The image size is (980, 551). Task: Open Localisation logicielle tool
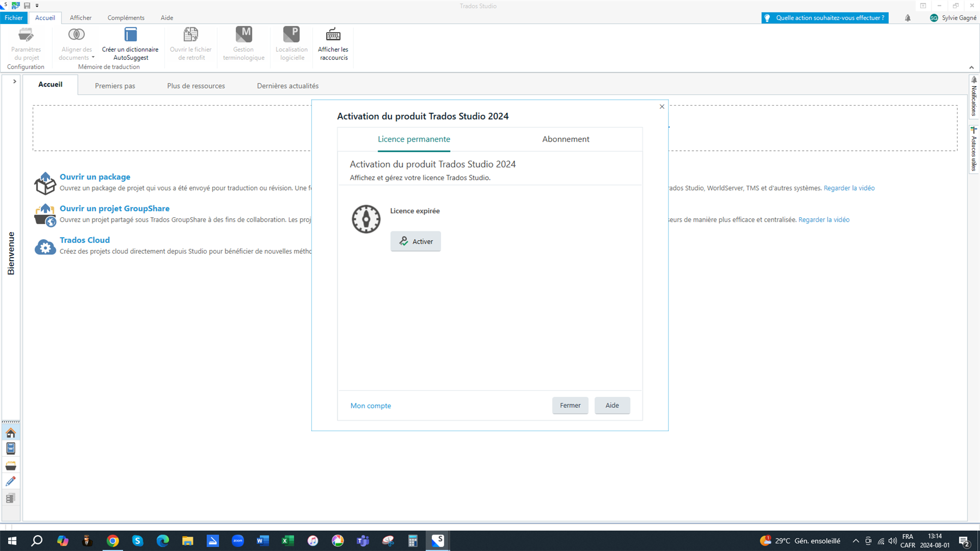tap(292, 44)
